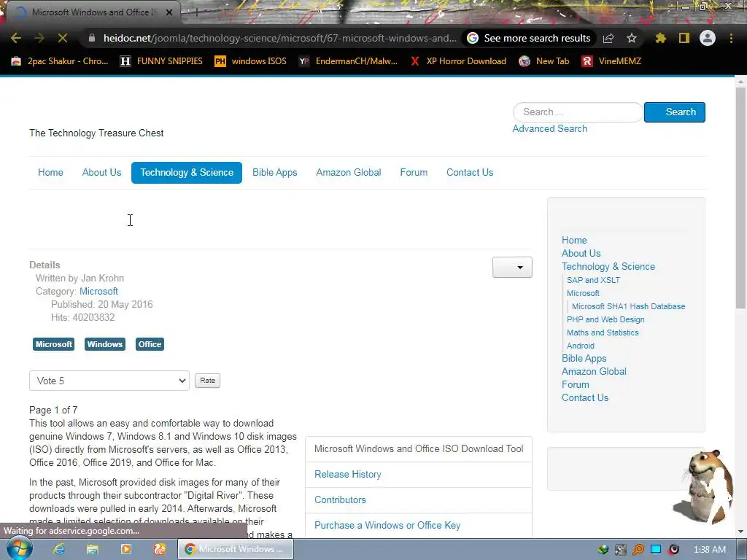The width and height of the screenshot is (747, 560).
Task: Open the Windows Start orb
Action: pos(20,548)
